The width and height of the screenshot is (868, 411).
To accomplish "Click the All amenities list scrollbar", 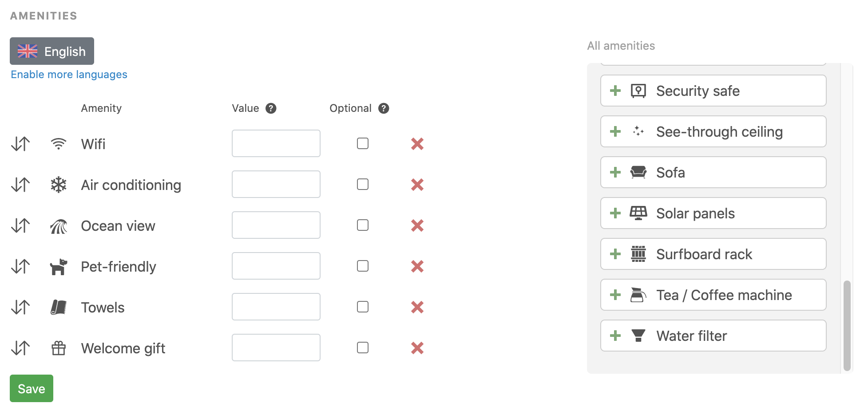I will point(847,325).
